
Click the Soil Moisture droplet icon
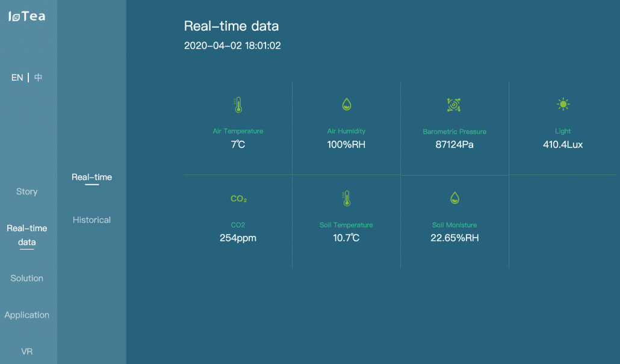pos(454,198)
